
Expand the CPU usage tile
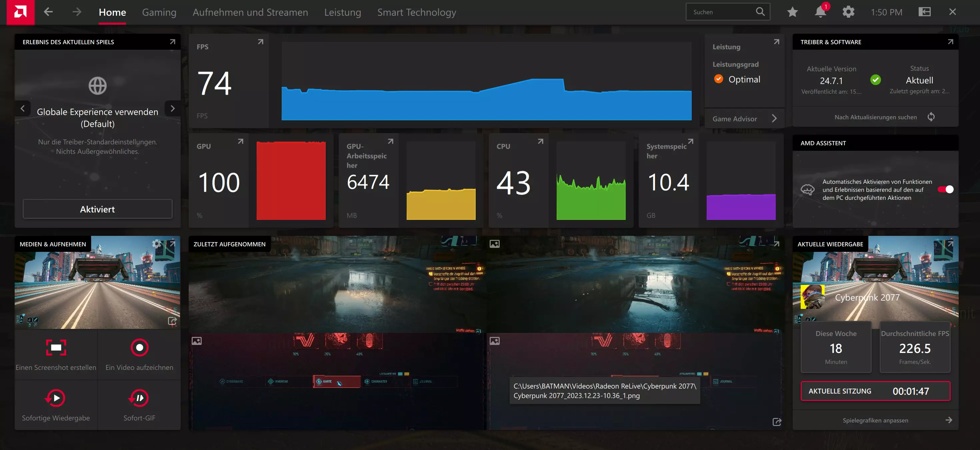(540, 141)
